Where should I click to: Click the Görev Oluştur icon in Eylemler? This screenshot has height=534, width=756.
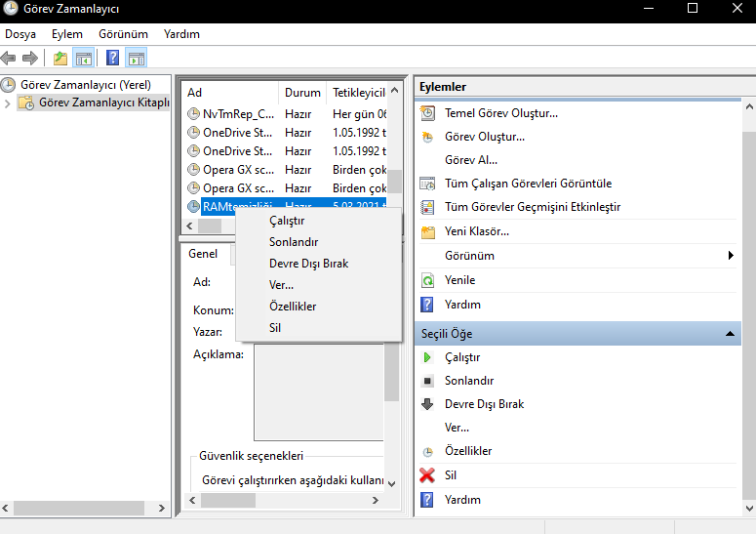(x=427, y=137)
